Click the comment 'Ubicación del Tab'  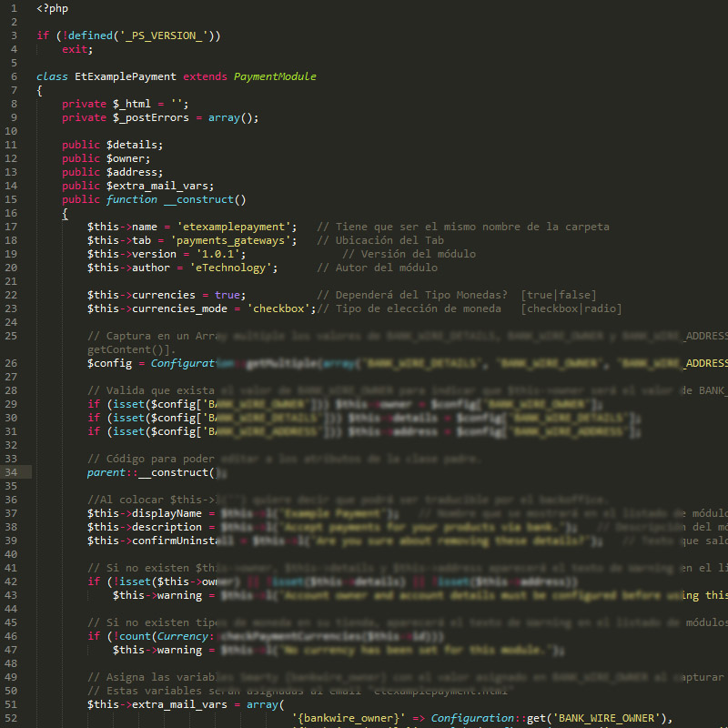click(x=389, y=240)
